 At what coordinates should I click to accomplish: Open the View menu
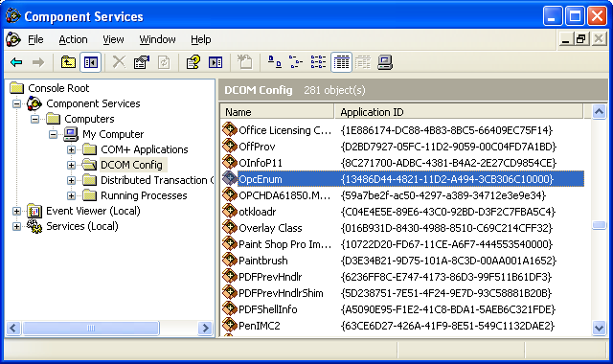(x=113, y=39)
